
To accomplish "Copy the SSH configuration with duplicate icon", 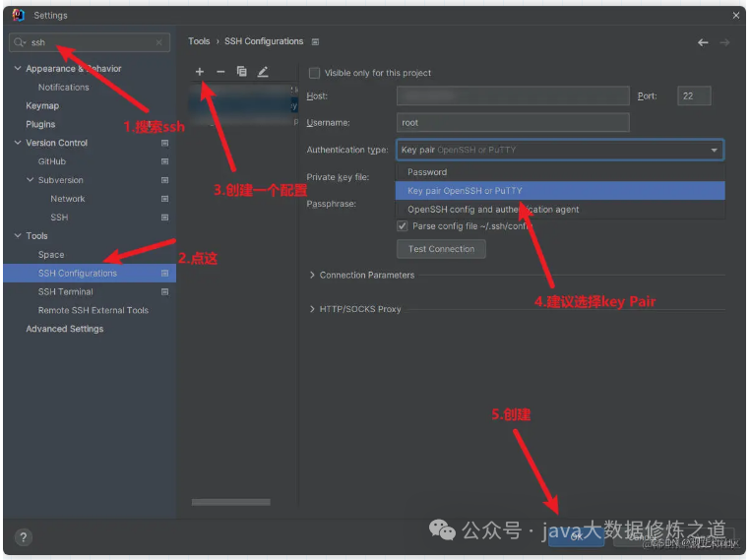I will (241, 72).
